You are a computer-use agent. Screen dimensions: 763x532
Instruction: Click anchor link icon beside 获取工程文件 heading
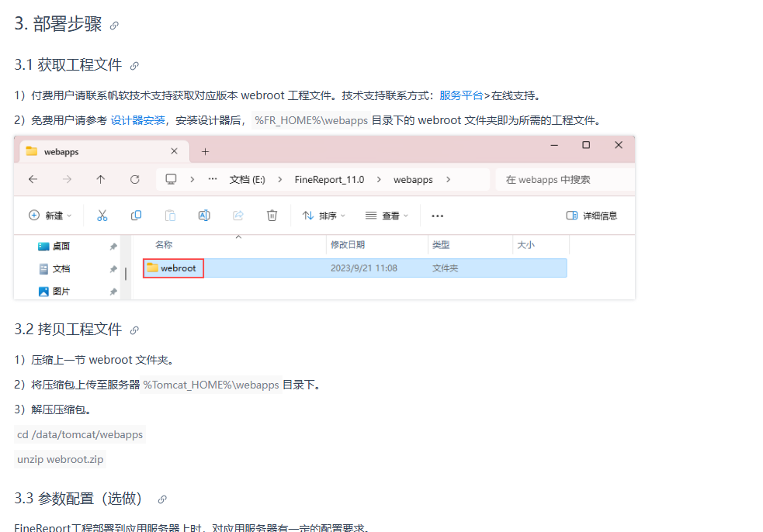pyautogui.click(x=134, y=66)
